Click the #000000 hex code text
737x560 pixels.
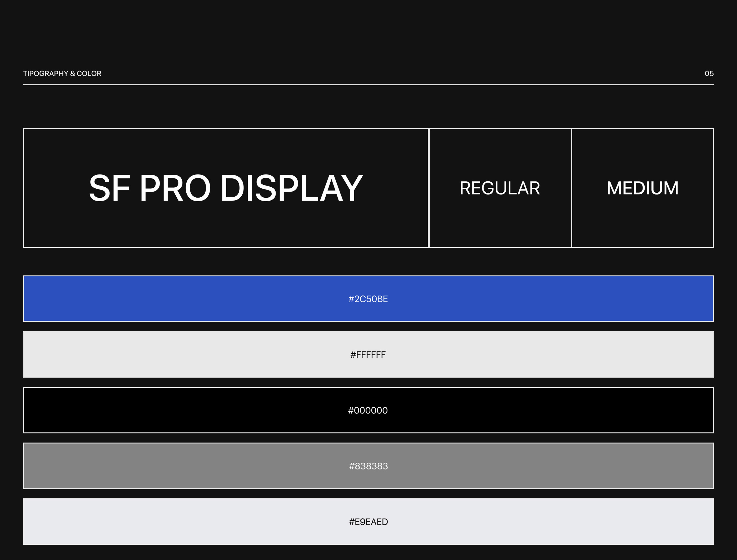pos(368,410)
